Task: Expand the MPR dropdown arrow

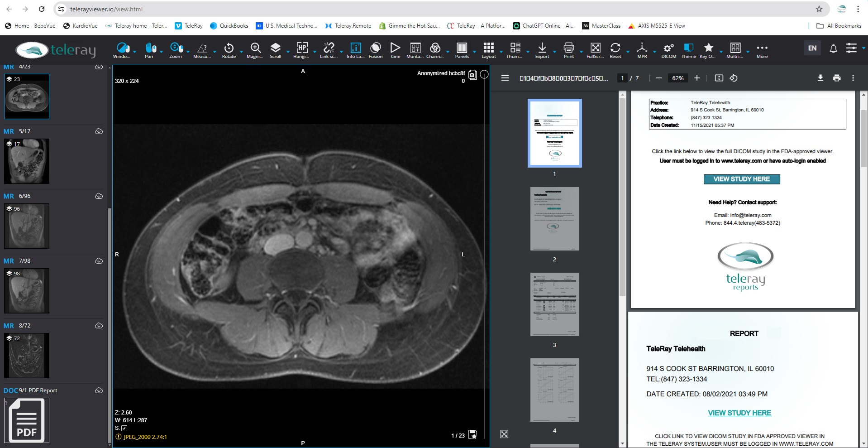Action: (654, 52)
